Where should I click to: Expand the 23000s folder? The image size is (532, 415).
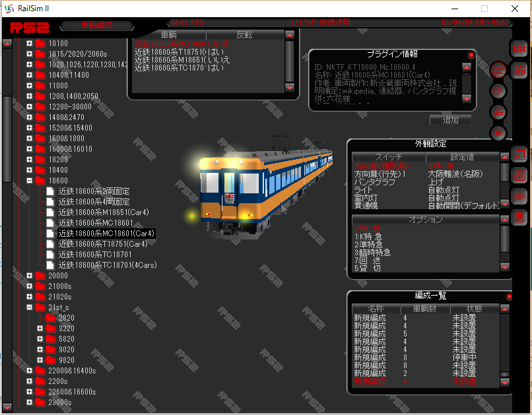[x=30, y=402]
